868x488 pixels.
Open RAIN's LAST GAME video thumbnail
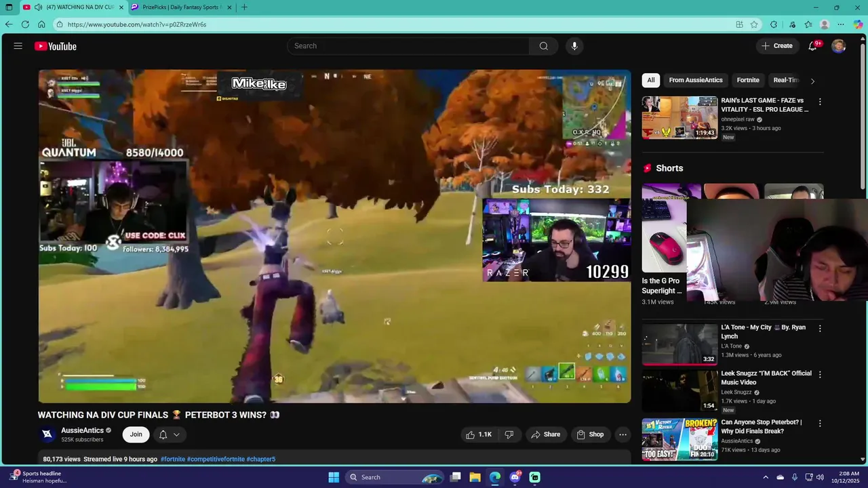point(679,117)
